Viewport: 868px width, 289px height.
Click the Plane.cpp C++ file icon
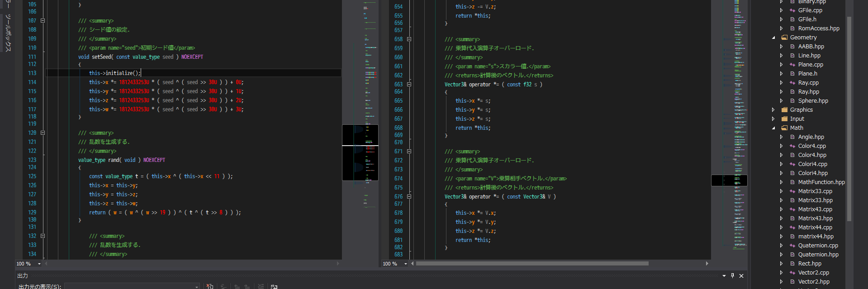coord(792,65)
